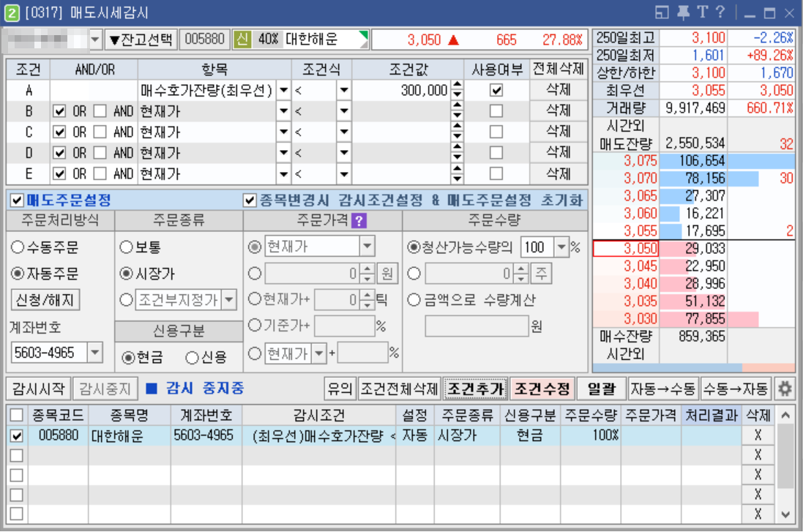Click 조건추가 button
Image resolution: width=803 pixels, height=532 pixels.
[475, 389]
